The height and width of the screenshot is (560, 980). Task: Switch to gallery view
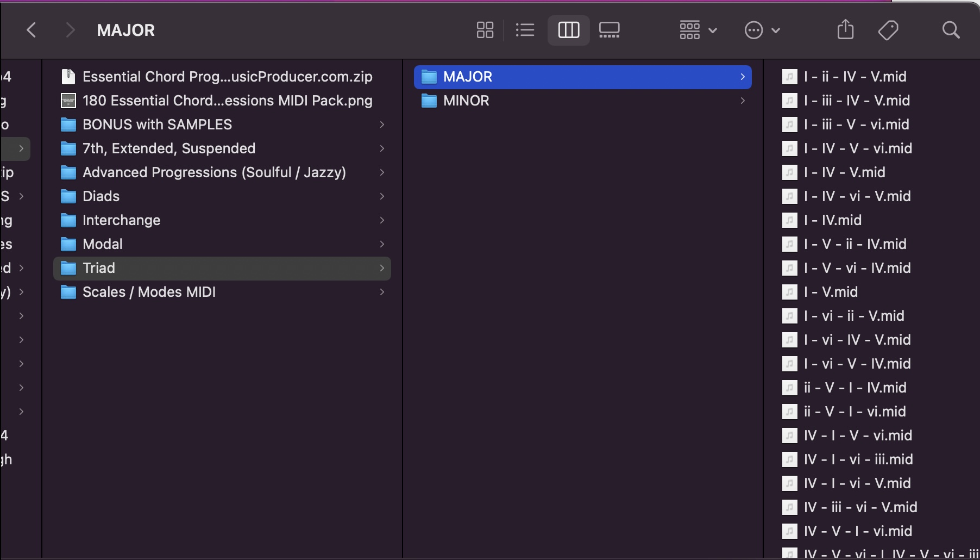[x=609, y=30]
